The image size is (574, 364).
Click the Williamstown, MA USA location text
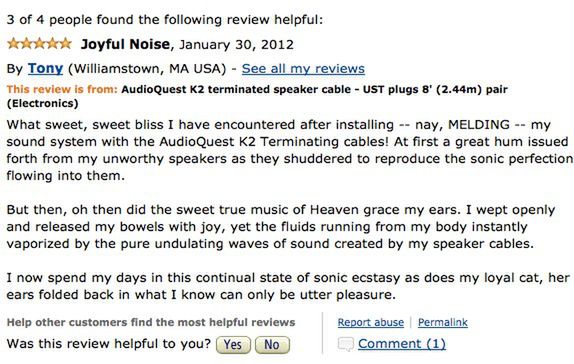tap(147, 68)
